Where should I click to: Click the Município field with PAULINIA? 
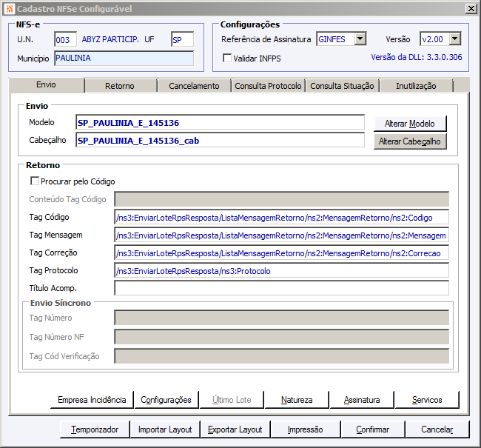[x=124, y=58]
